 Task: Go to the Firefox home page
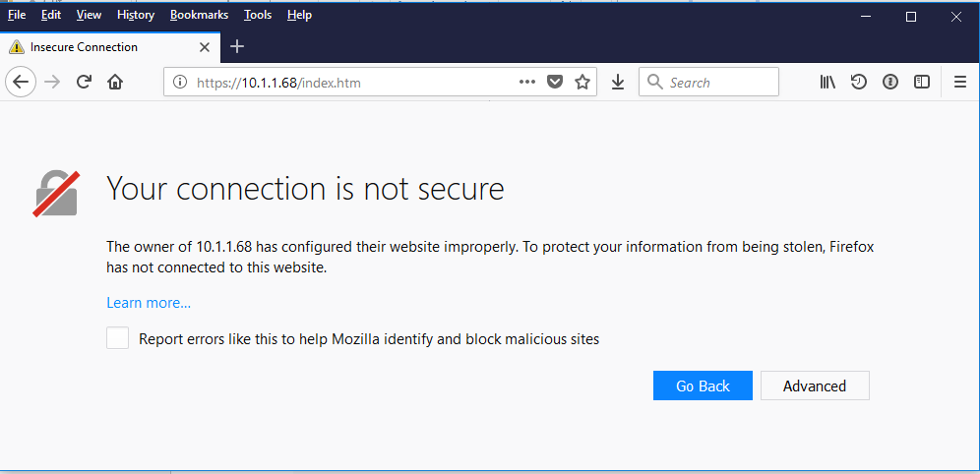tap(115, 83)
